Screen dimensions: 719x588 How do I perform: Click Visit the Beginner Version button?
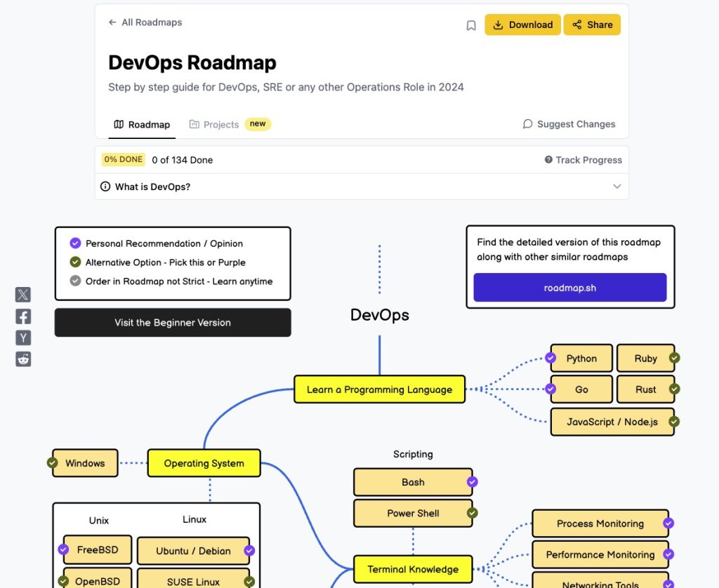point(173,323)
